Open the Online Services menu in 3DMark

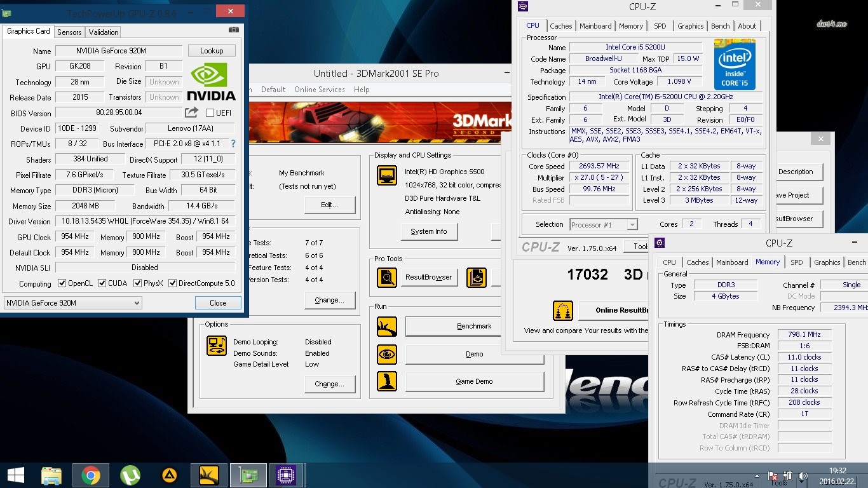(320, 90)
